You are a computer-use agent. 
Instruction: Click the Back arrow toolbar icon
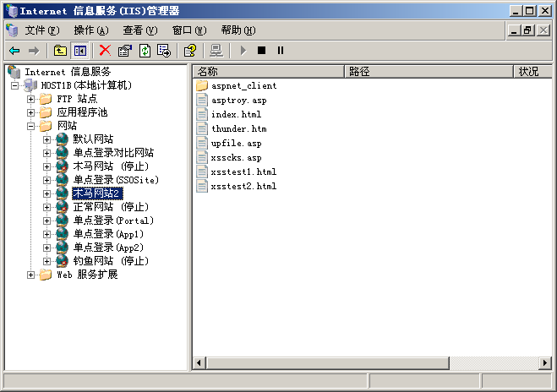click(14, 51)
